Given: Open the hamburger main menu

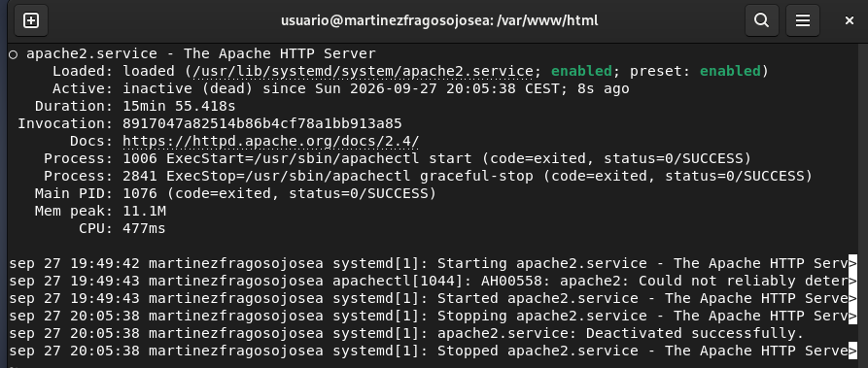Looking at the screenshot, I should click(x=803, y=20).
